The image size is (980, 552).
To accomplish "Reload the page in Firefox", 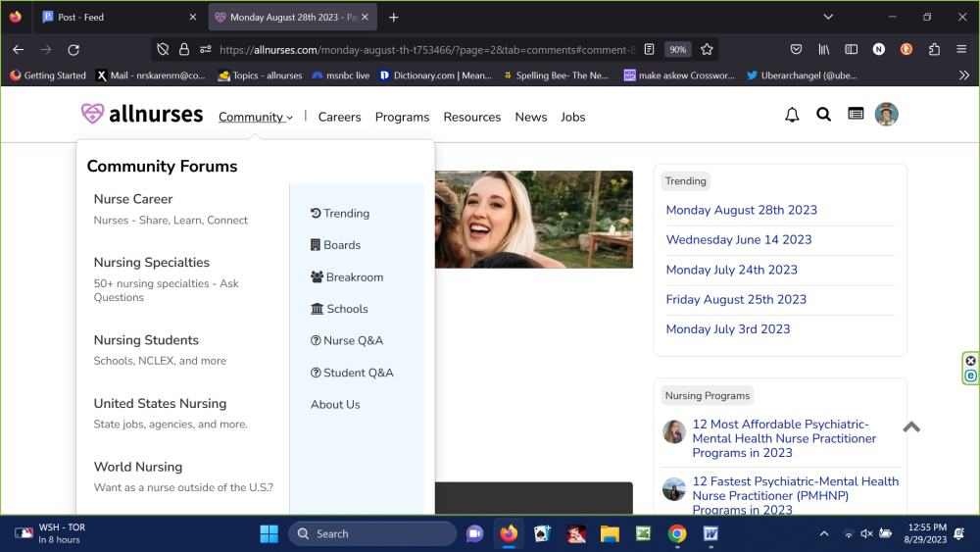I will pos(73,49).
